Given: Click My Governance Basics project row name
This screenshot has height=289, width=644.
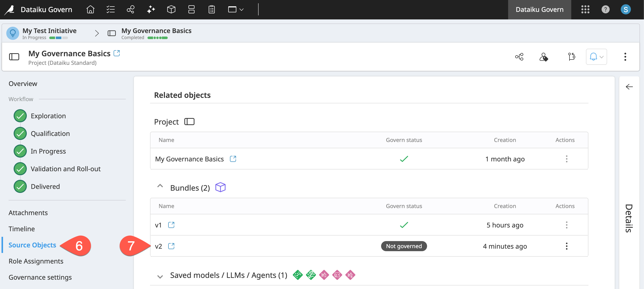Looking at the screenshot, I should (189, 159).
